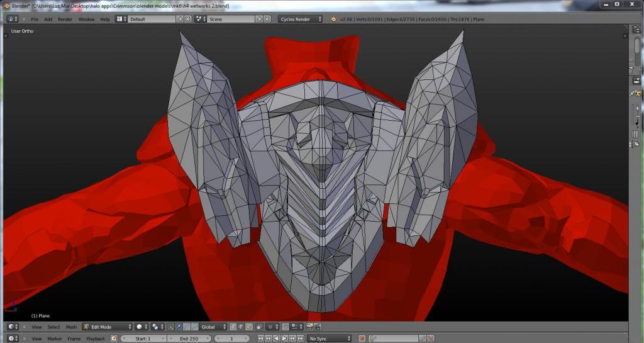The image size is (644, 343).
Task: Edit the Default screen layout name field
Action: tap(152, 19)
